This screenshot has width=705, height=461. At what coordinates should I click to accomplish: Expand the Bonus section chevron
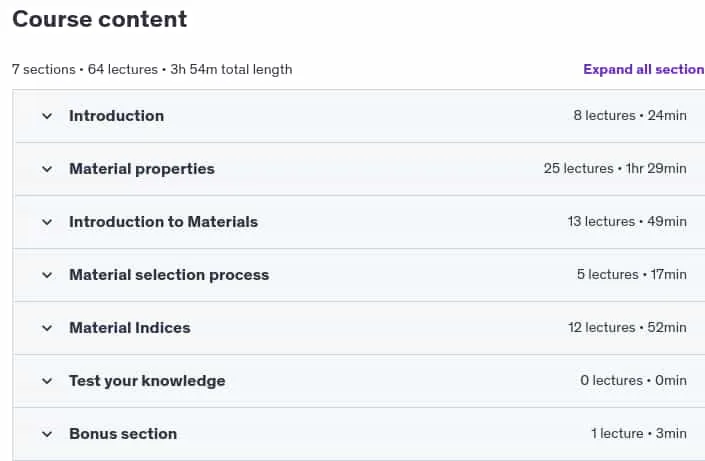47,434
